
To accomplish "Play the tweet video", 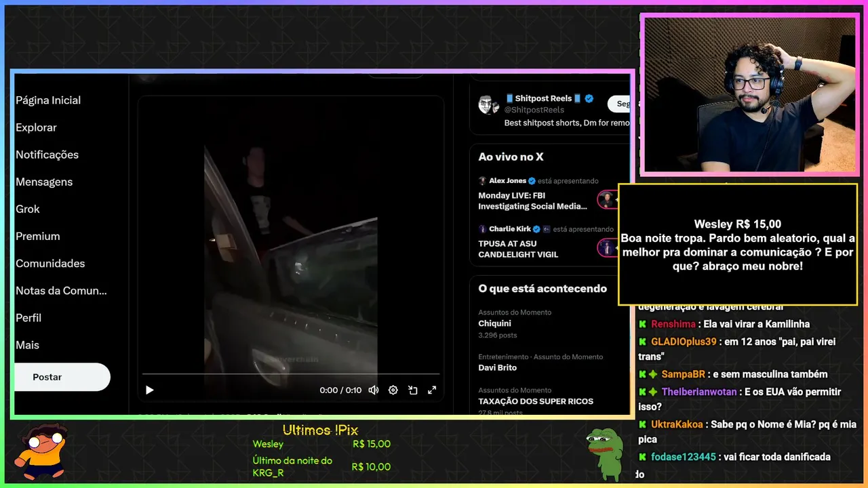I will click(149, 390).
